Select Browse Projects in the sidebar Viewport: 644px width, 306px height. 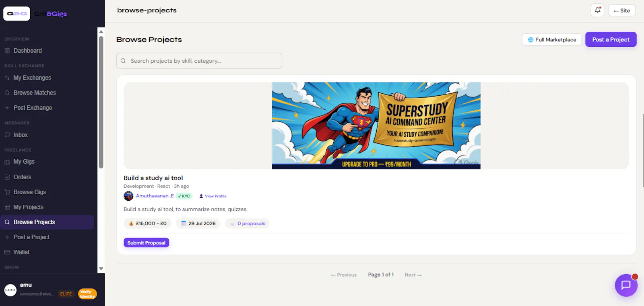point(47,222)
